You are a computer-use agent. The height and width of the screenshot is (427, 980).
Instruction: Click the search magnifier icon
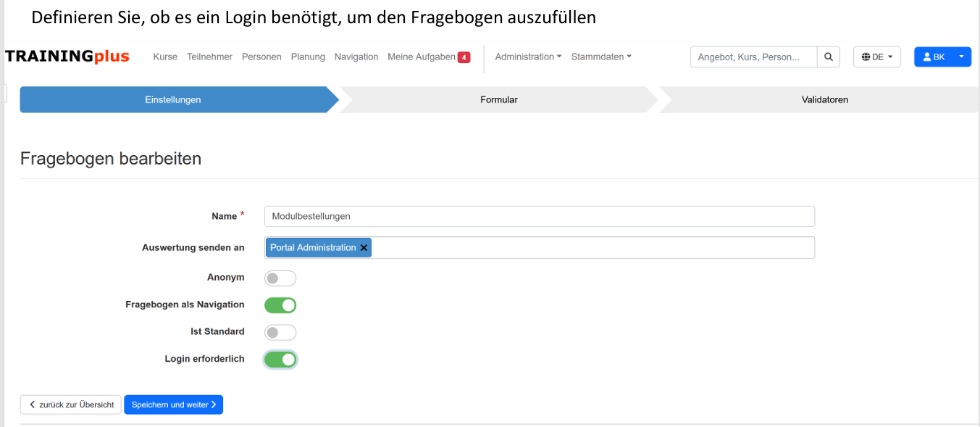[829, 57]
